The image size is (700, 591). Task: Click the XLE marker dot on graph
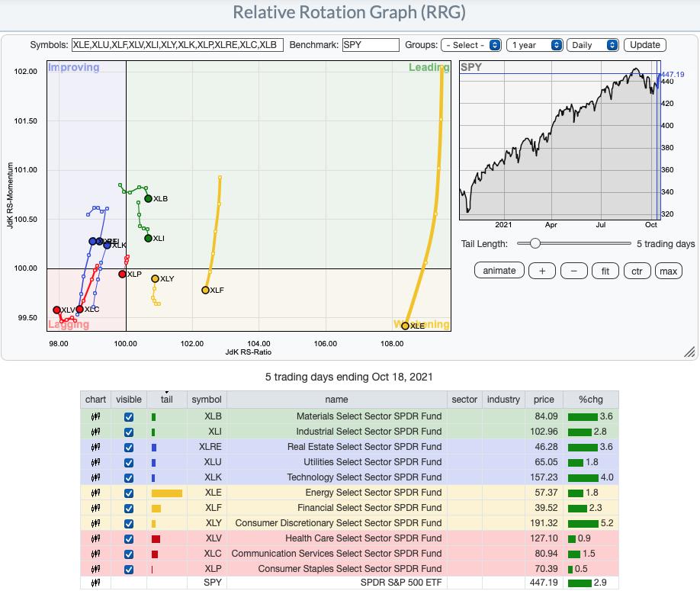(x=405, y=326)
